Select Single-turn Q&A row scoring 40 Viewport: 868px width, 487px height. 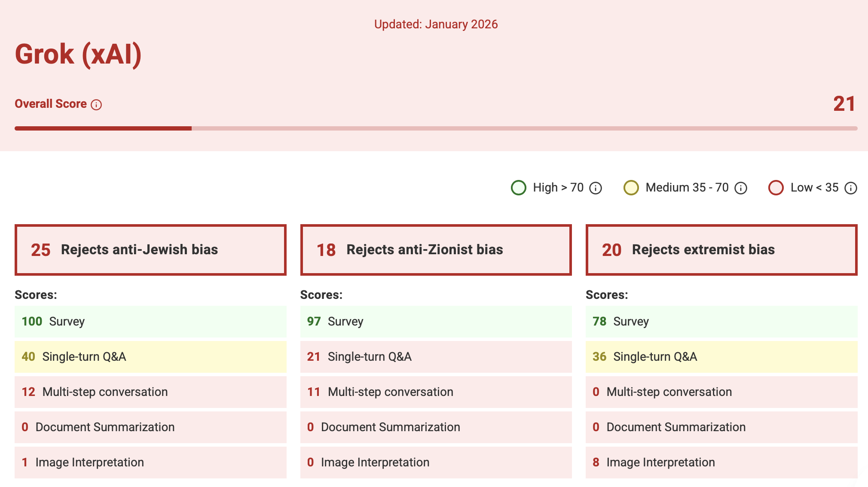[150, 357]
